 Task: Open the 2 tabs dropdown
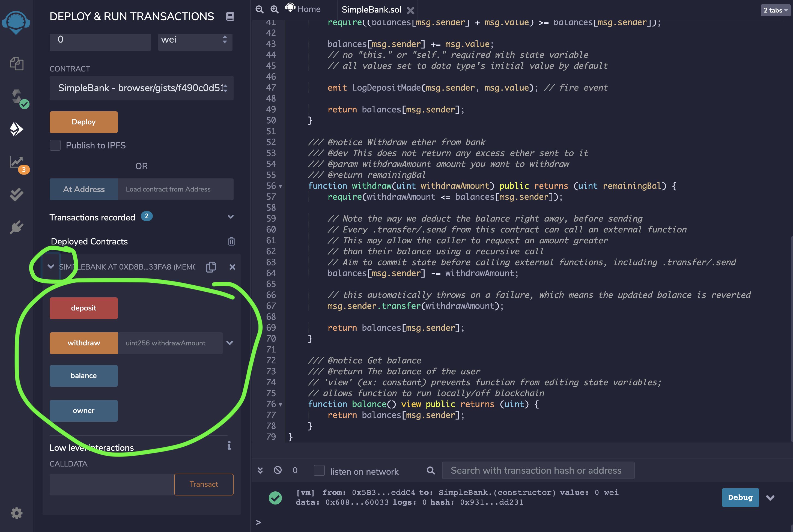775,10
